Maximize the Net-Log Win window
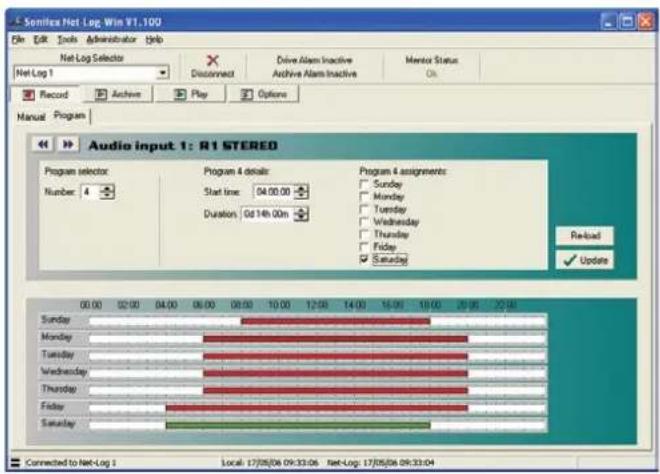 (x=628, y=21)
